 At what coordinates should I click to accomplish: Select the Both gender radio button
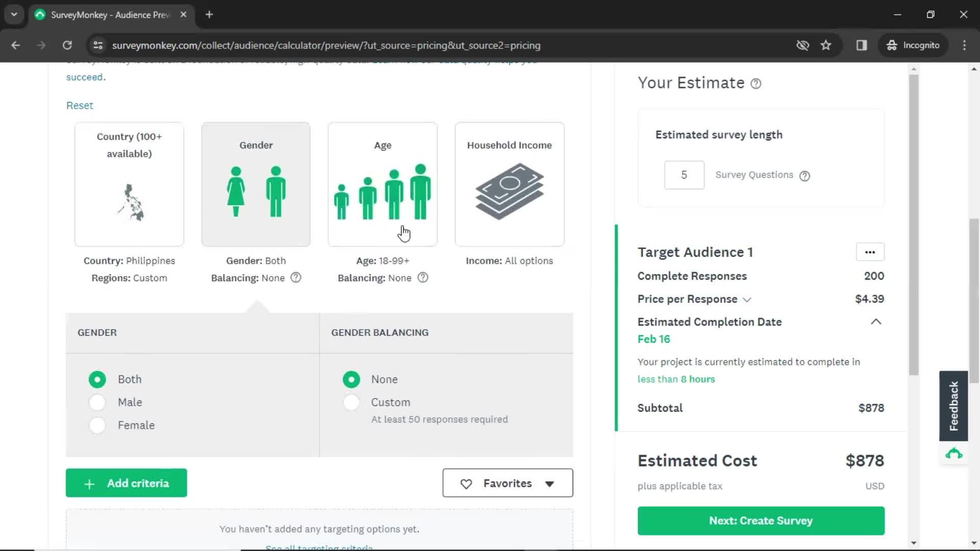coord(97,379)
